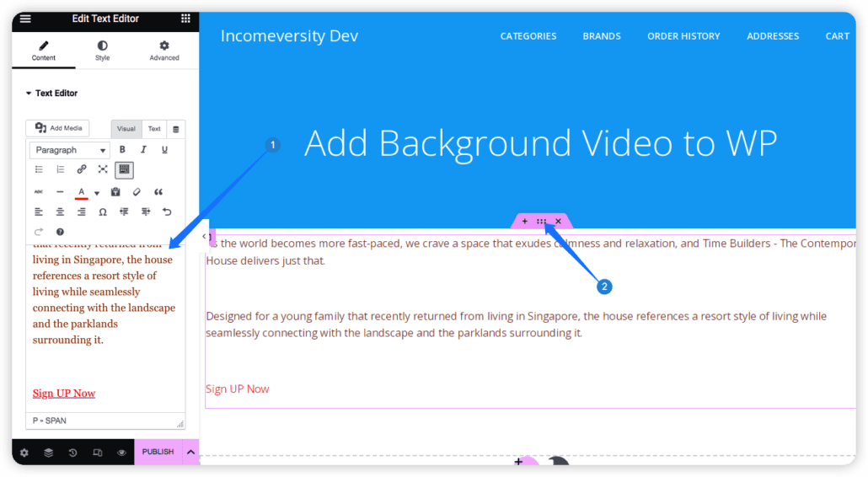The width and height of the screenshot is (868, 477).
Task: Align text center
Action: (x=60, y=212)
